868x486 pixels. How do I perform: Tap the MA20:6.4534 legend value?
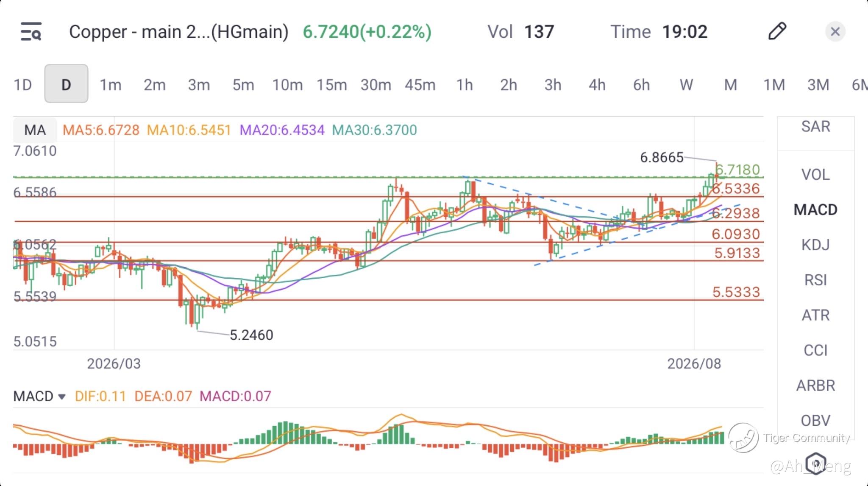[x=282, y=130]
